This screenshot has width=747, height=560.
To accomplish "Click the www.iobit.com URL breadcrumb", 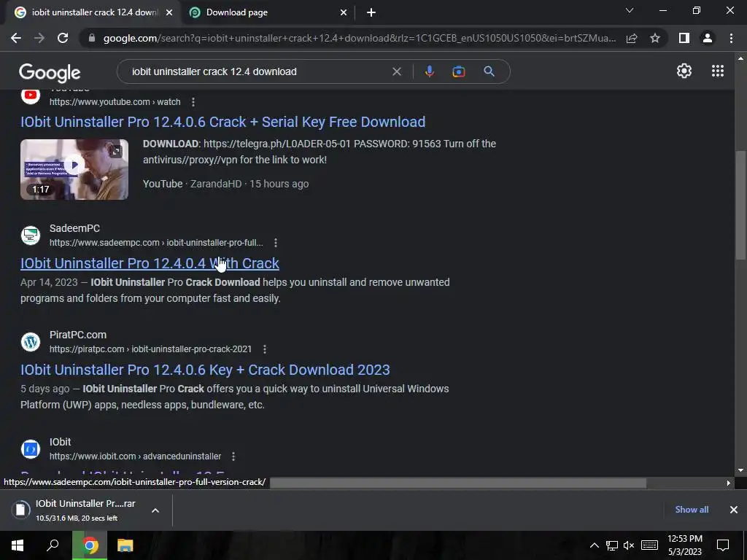I will tap(135, 456).
